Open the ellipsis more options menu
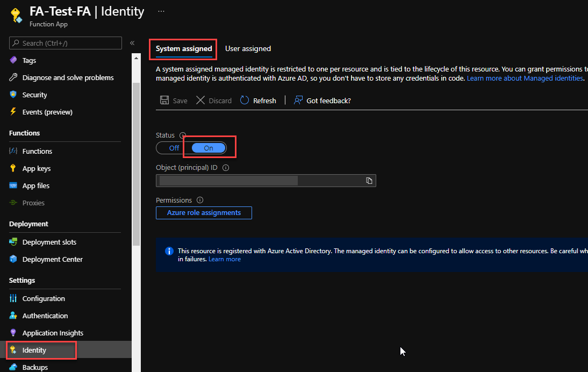This screenshot has width=588, height=372. [161, 11]
